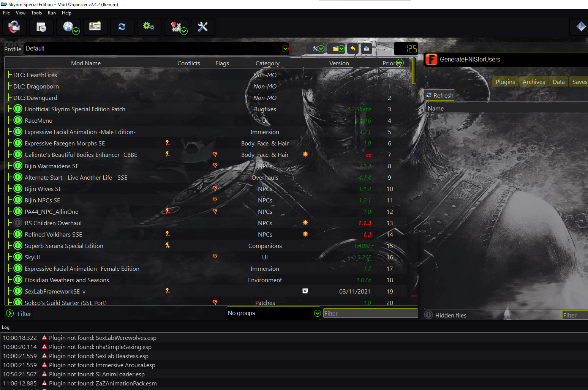This screenshot has height=390, width=588.
Task: Sort by Category column header
Action: (267, 63)
